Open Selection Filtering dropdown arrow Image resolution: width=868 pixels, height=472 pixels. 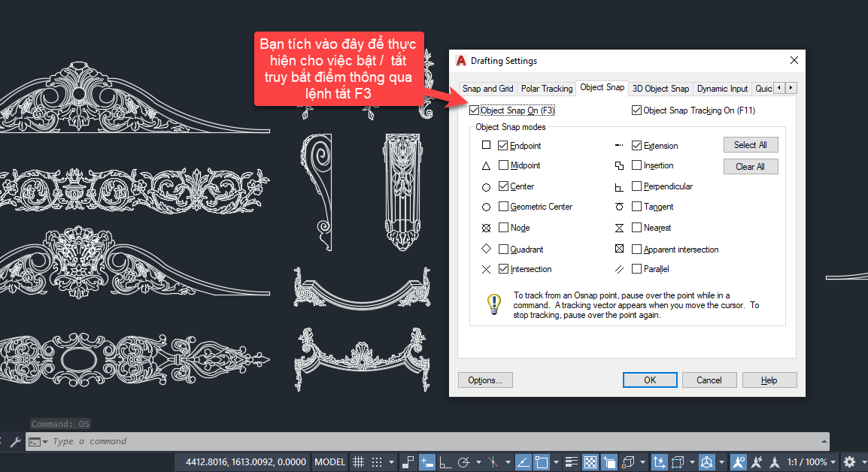pos(692,462)
